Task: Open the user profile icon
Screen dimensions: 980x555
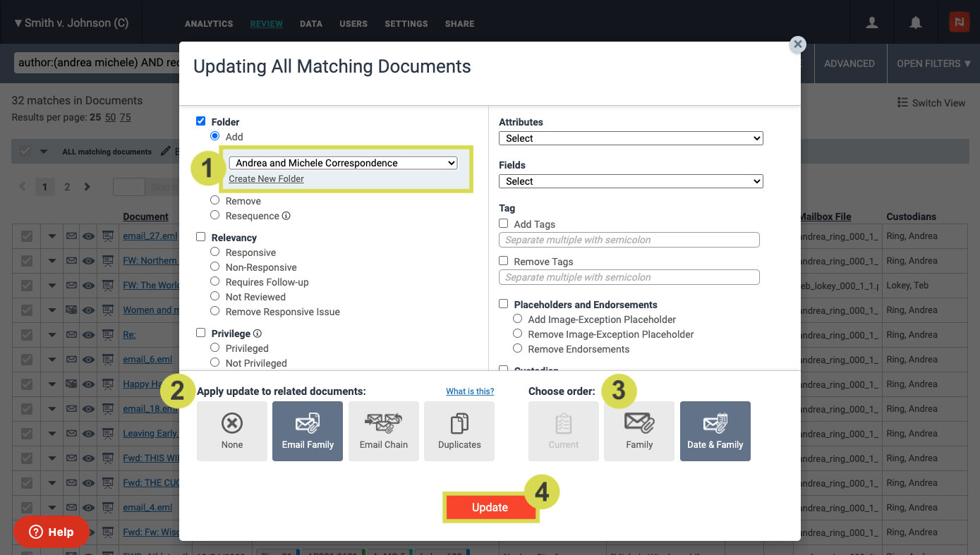Action: [872, 23]
